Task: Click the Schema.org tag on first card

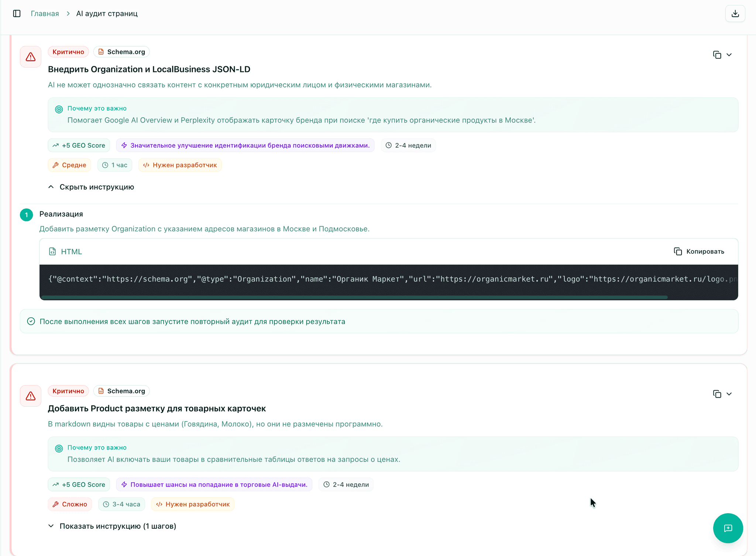Action: pos(121,52)
